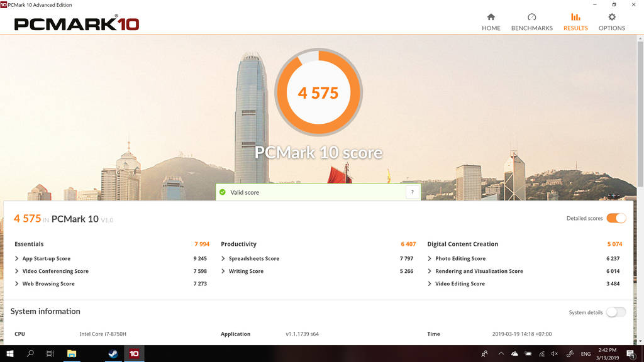
Task: Expand the Photo Editing Score row
Action: pos(430,259)
